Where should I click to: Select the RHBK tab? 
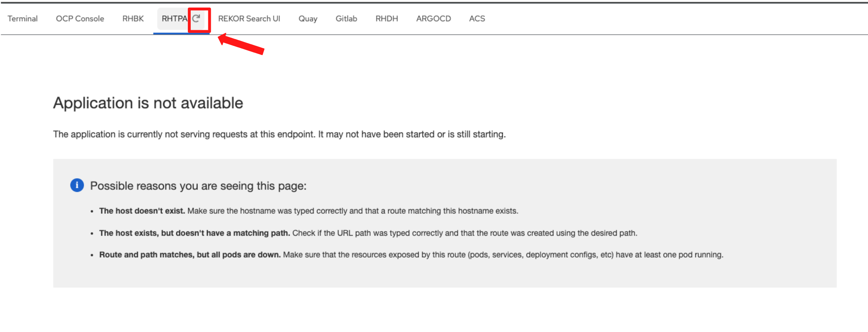pyautogui.click(x=133, y=19)
